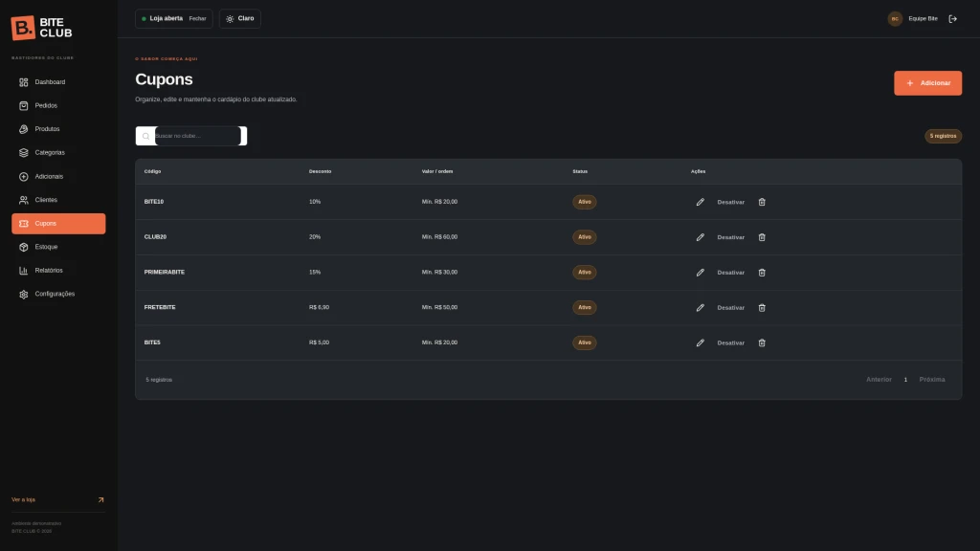Image resolution: width=980 pixels, height=551 pixels.
Task: Delete the BITE10 coupon with trash icon
Action: (762, 202)
